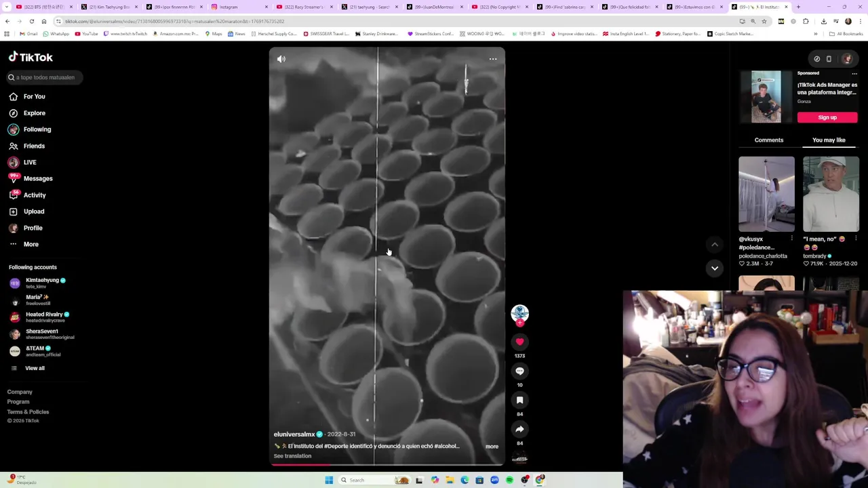Open the All Bookmarks folder

846,34
